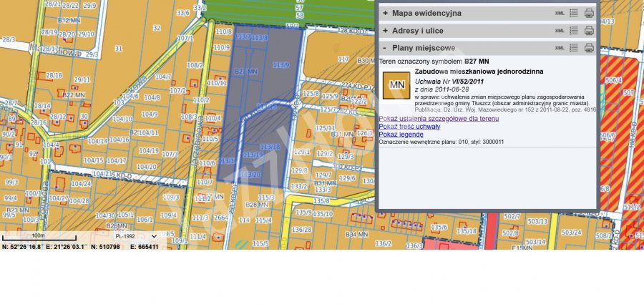Viewport: 644px width, 307px height.
Task: Expand the Mapa ewidencyjna section
Action: pos(385,13)
